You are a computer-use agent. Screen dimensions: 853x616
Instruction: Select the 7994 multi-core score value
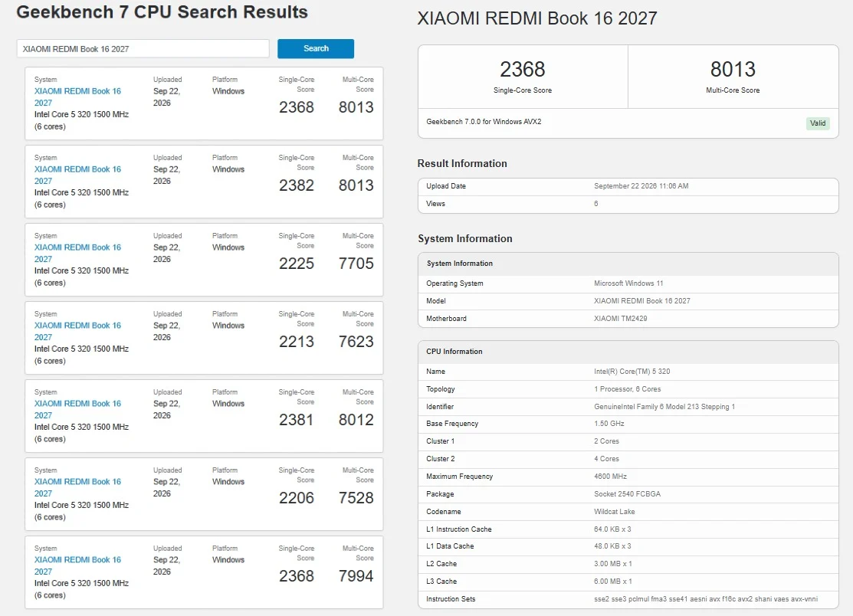pyautogui.click(x=356, y=575)
